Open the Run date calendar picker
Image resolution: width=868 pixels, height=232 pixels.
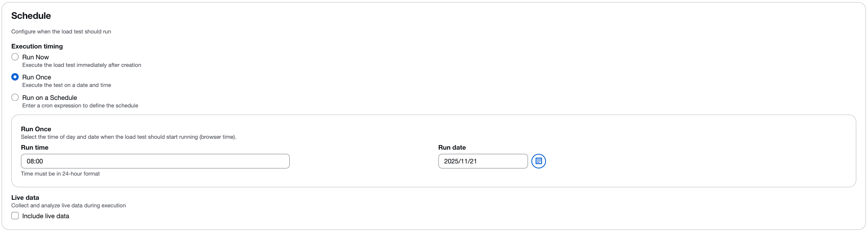(538, 161)
